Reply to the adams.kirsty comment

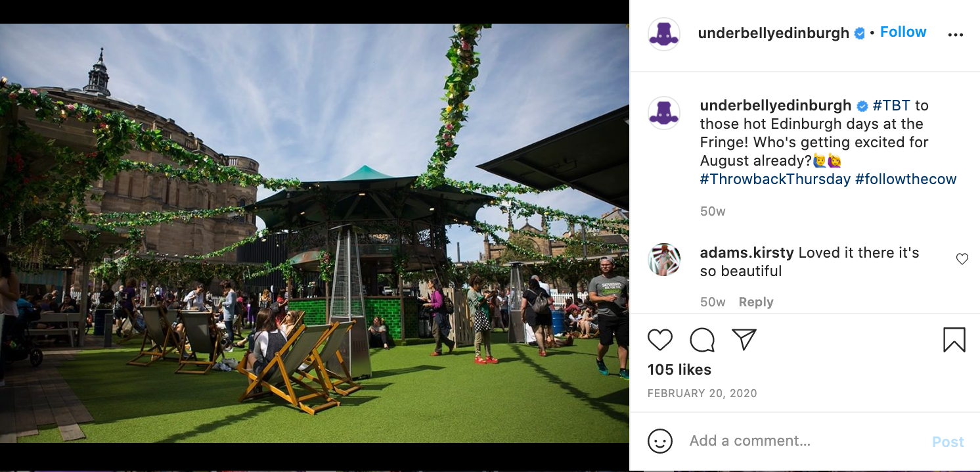point(756,302)
